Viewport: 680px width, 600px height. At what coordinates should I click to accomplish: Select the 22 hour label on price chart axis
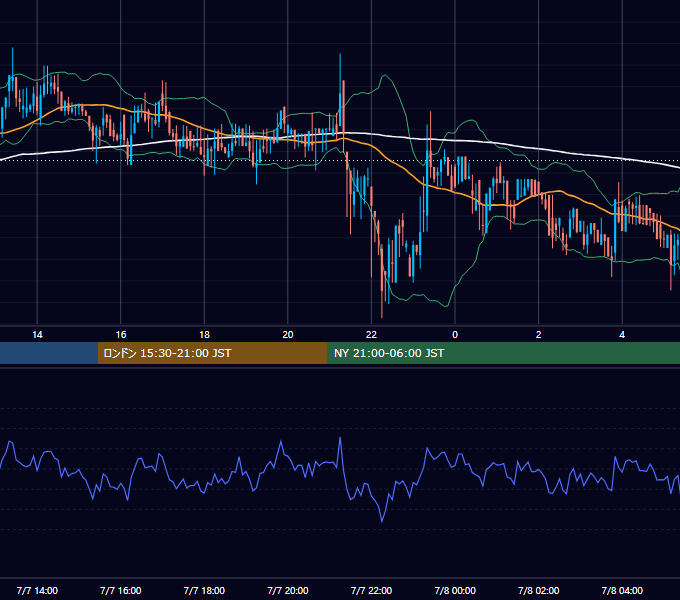[371, 335]
